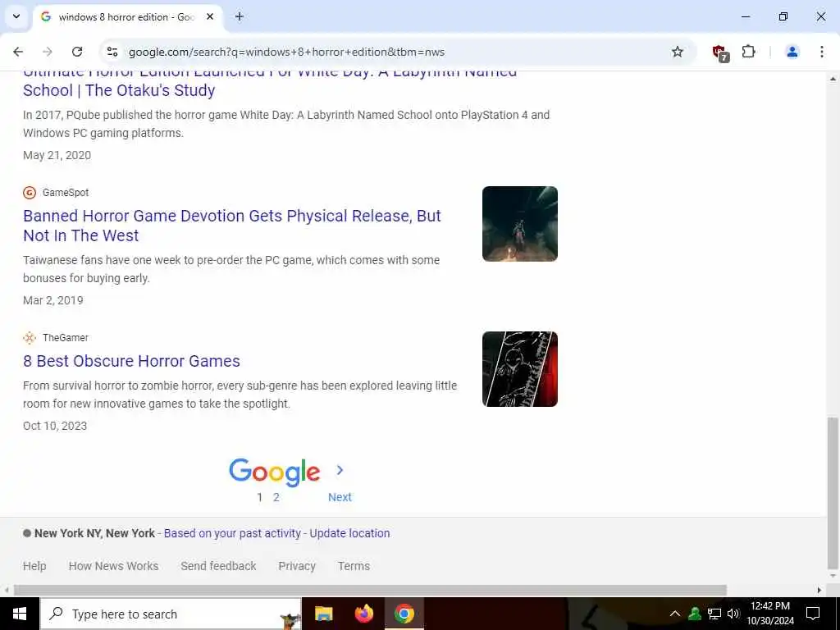Select the windows 8 horror edition tab
Viewport: 840px width, 630px height.
coord(127,16)
